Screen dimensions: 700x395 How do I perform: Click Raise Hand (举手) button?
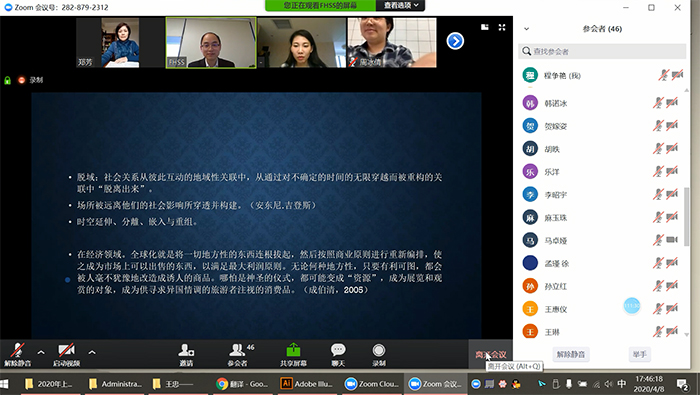click(639, 354)
